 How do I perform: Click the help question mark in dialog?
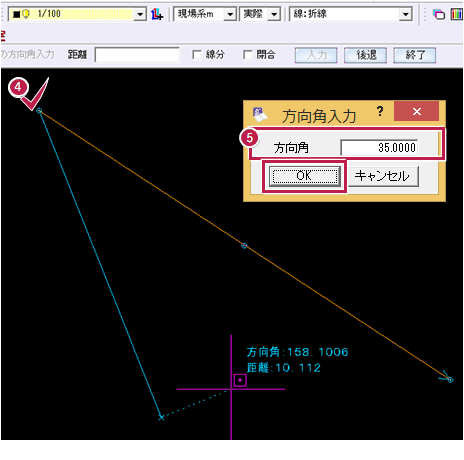[x=380, y=111]
